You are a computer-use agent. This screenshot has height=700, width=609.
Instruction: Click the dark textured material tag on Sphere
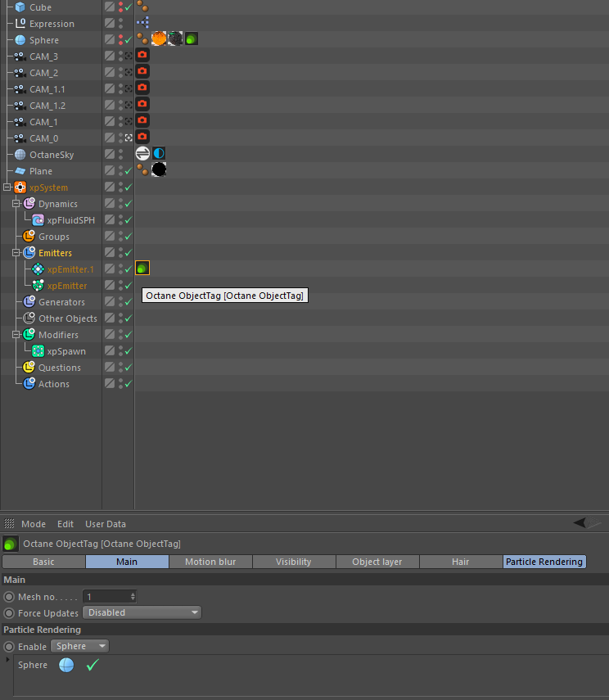175,38
